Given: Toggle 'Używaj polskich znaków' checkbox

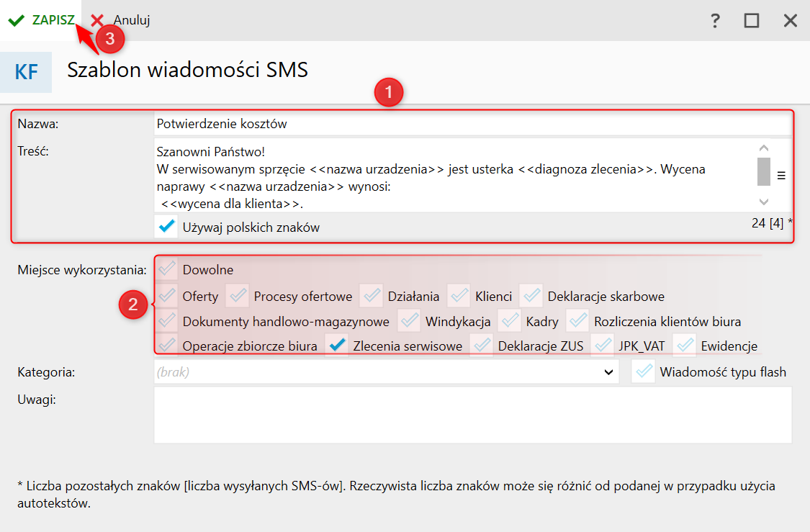Looking at the screenshot, I should tap(166, 227).
